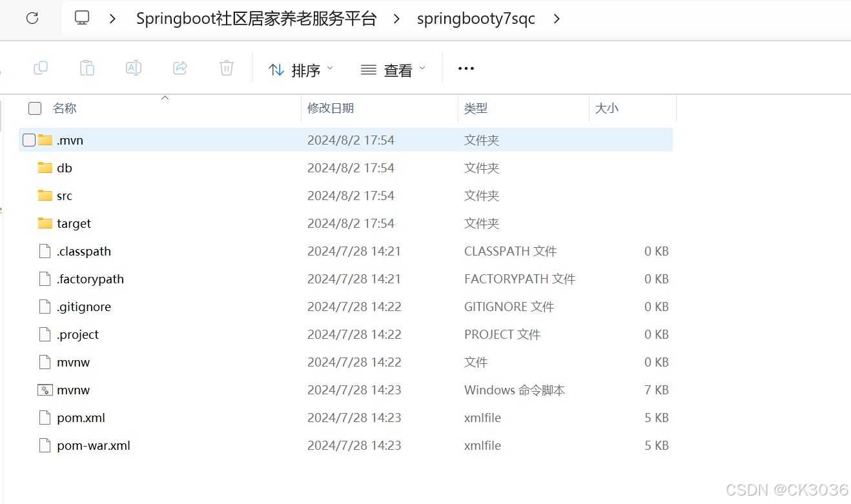Select the src folder icon
851x504 pixels.
click(45, 196)
